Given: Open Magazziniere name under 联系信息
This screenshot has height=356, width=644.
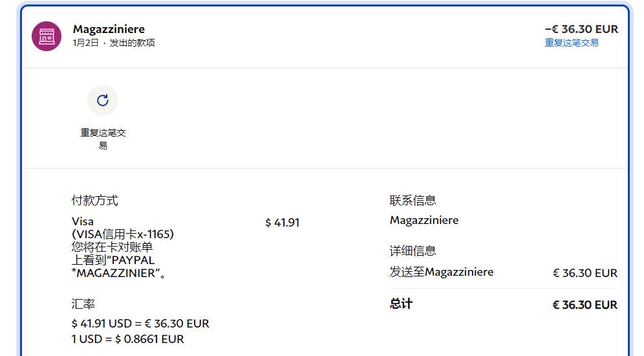Looking at the screenshot, I should pos(424,220).
